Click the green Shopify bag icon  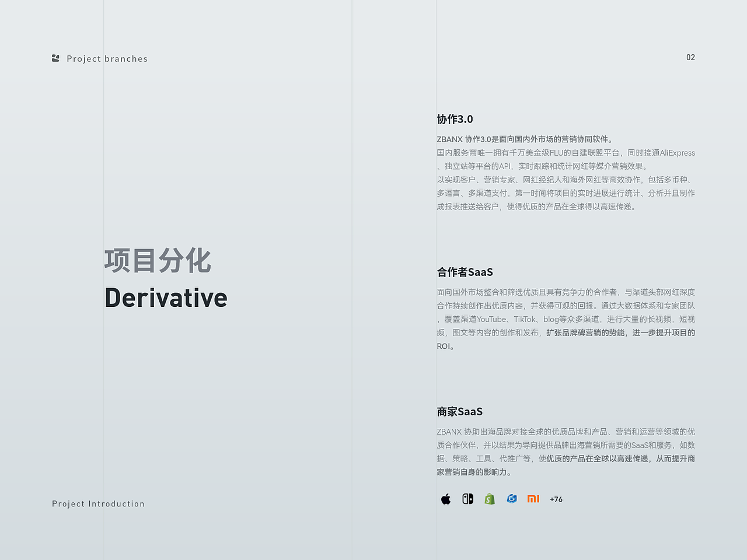490,499
